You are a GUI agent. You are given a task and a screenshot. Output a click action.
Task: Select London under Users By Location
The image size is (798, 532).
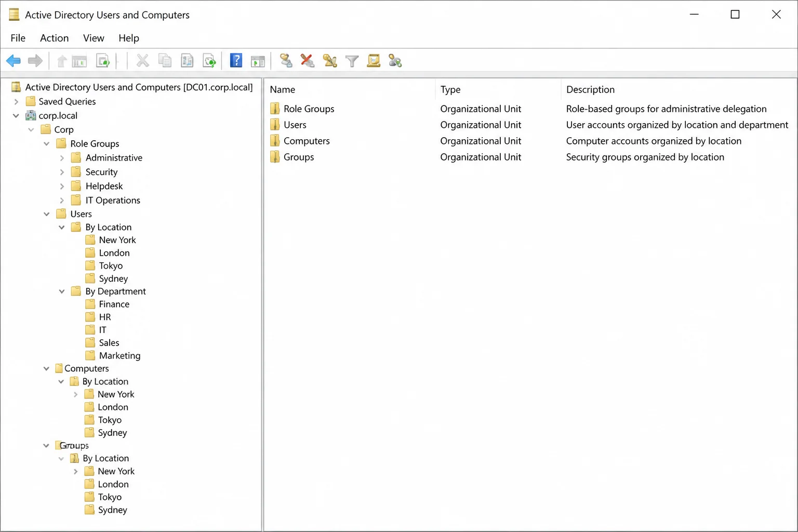pyautogui.click(x=114, y=253)
